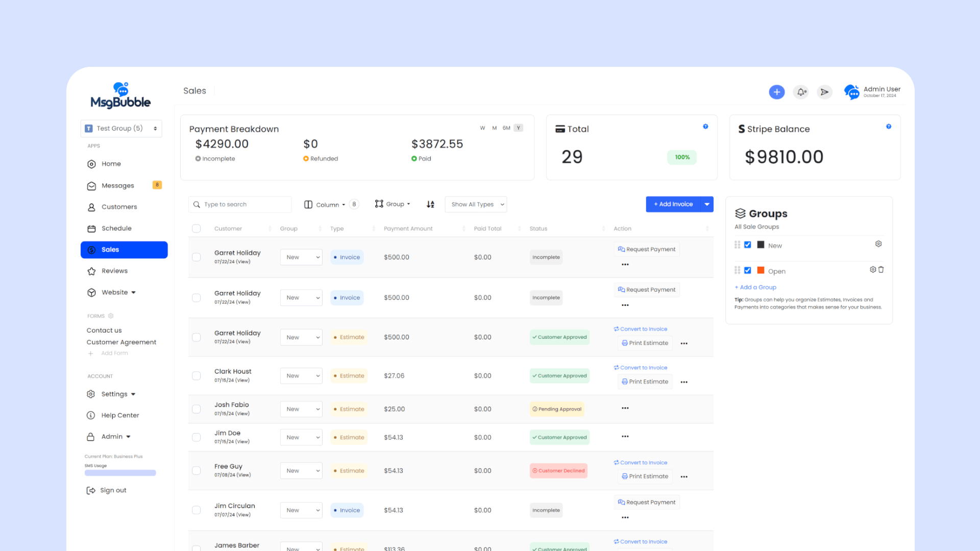Open Add Invoice dropdown arrow
The image size is (980, 551).
click(707, 204)
